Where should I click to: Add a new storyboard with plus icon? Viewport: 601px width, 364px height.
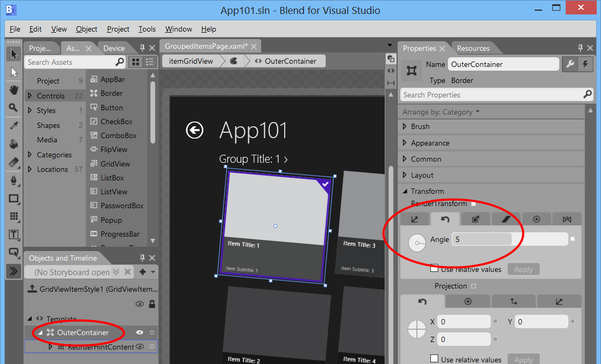(x=142, y=271)
